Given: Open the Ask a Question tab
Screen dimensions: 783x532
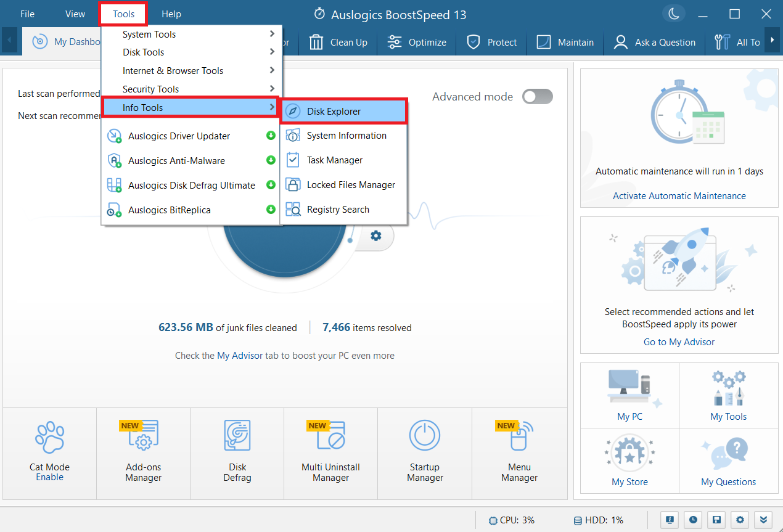Looking at the screenshot, I should tap(654, 42).
